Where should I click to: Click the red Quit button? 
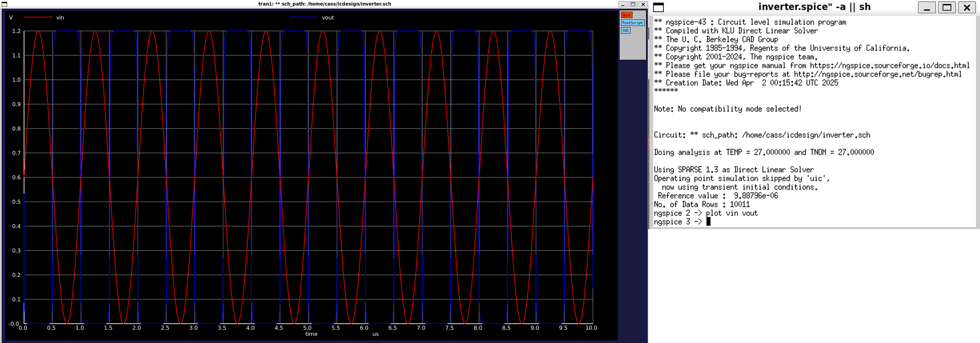point(626,15)
